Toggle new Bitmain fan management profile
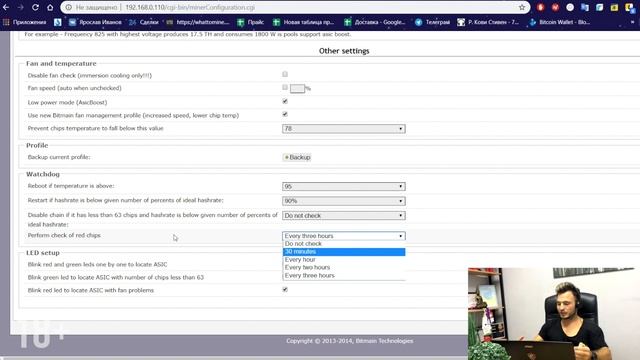 point(285,114)
